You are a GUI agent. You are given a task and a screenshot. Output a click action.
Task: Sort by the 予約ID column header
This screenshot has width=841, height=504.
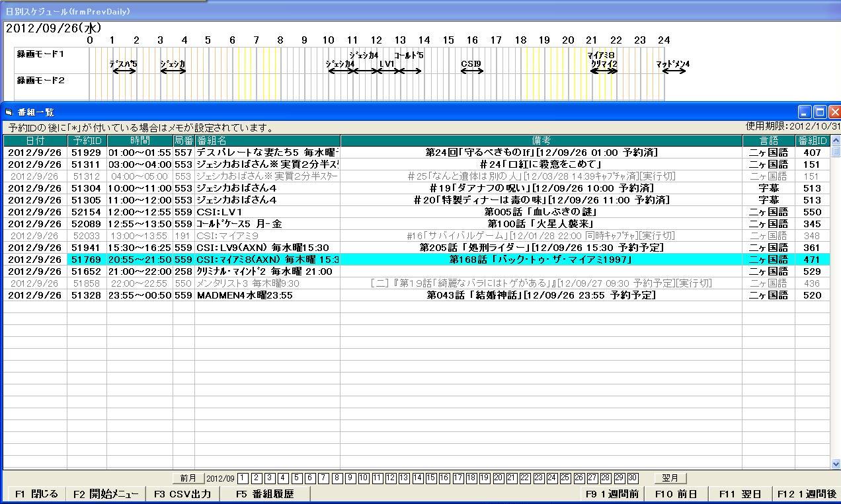tap(87, 141)
